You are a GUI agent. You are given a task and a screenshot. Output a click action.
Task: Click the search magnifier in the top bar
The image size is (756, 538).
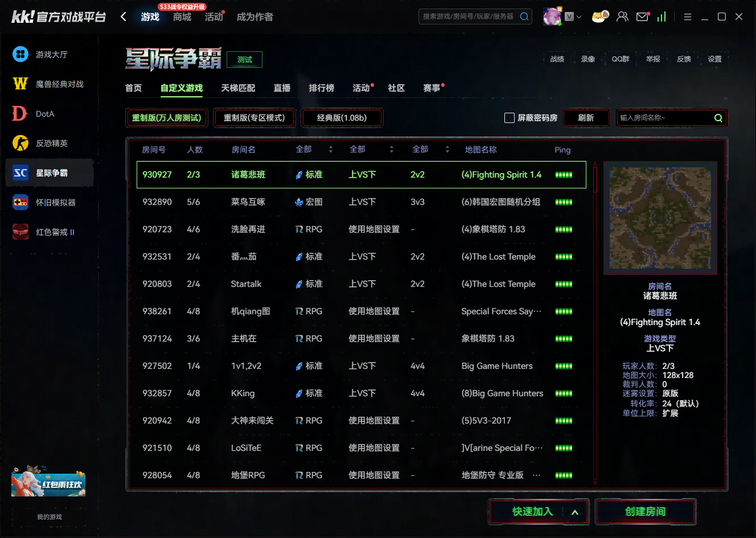tap(524, 17)
